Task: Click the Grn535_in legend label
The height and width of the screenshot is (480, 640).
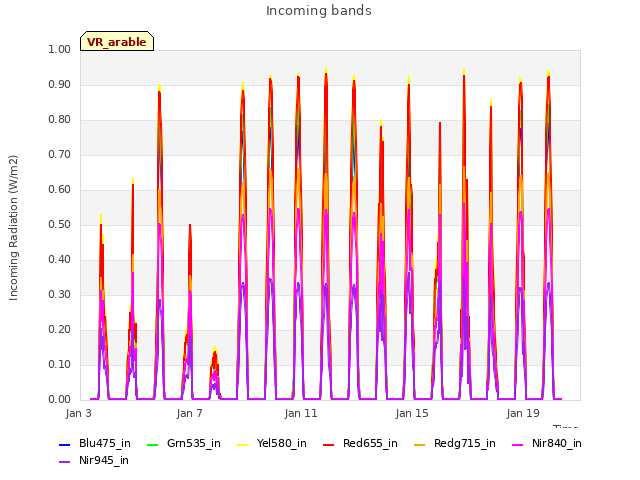Action: [194, 443]
